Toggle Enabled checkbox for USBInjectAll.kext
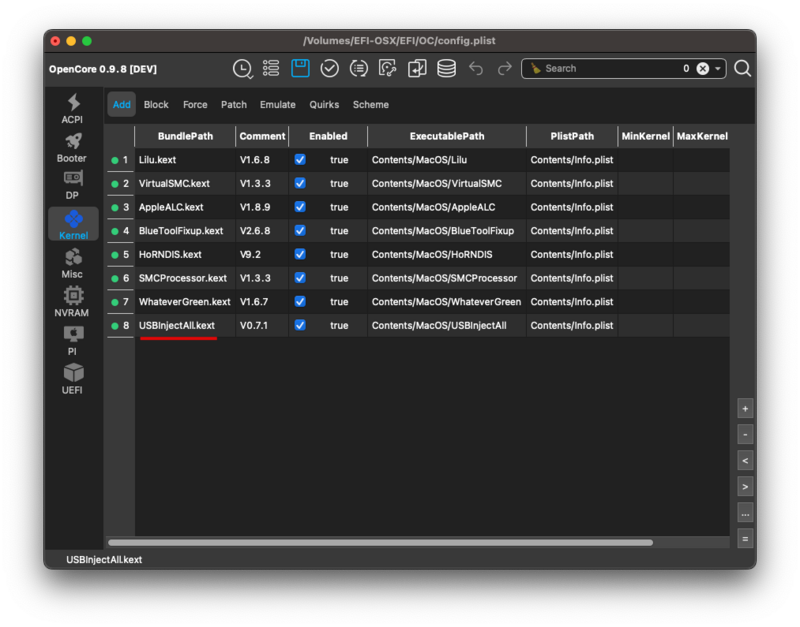800x627 pixels. pos(300,325)
